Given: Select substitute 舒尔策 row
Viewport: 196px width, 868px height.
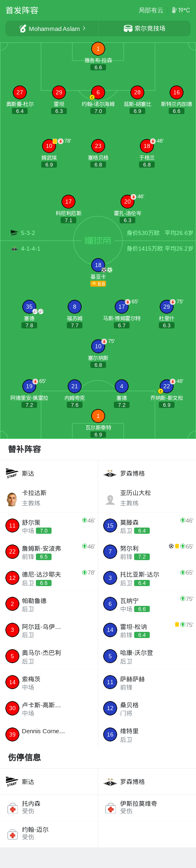Looking at the screenshot, I should [x=49, y=526].
